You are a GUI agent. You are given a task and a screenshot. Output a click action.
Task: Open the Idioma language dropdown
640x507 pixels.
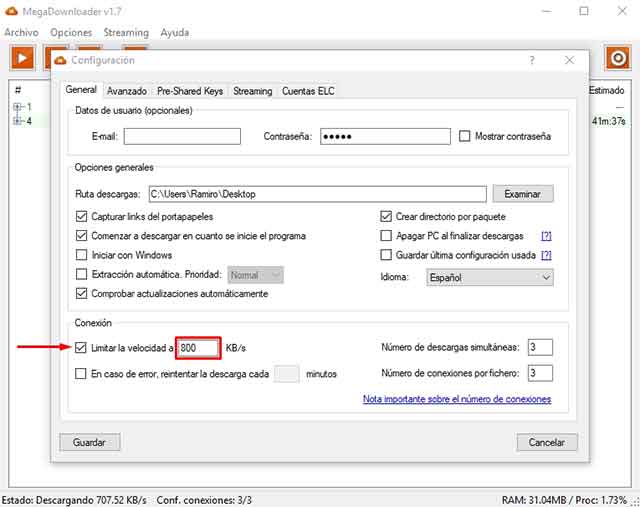tap(490, 277)
